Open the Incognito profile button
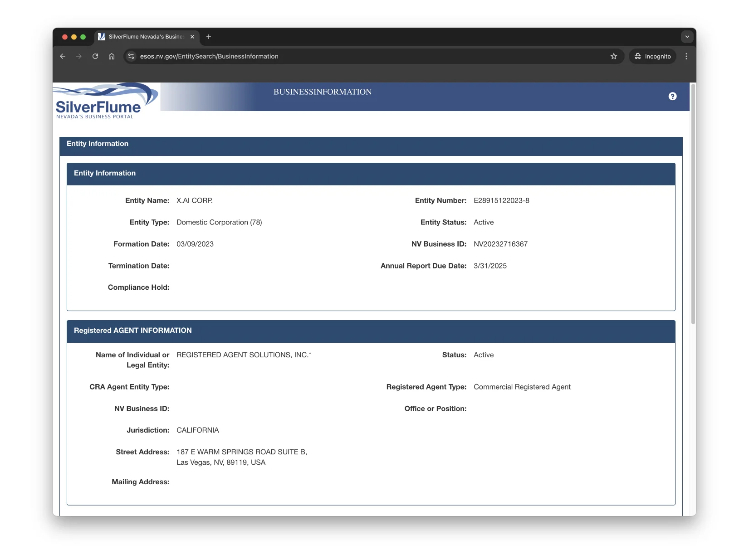Viewport: 749px width, 560px height. [x=652, y=56]
